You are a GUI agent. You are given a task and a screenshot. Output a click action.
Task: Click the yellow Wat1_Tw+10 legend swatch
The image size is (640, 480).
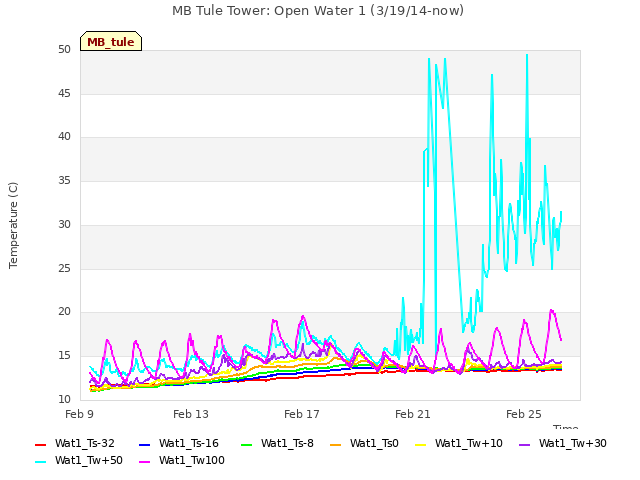click(420, 444)
